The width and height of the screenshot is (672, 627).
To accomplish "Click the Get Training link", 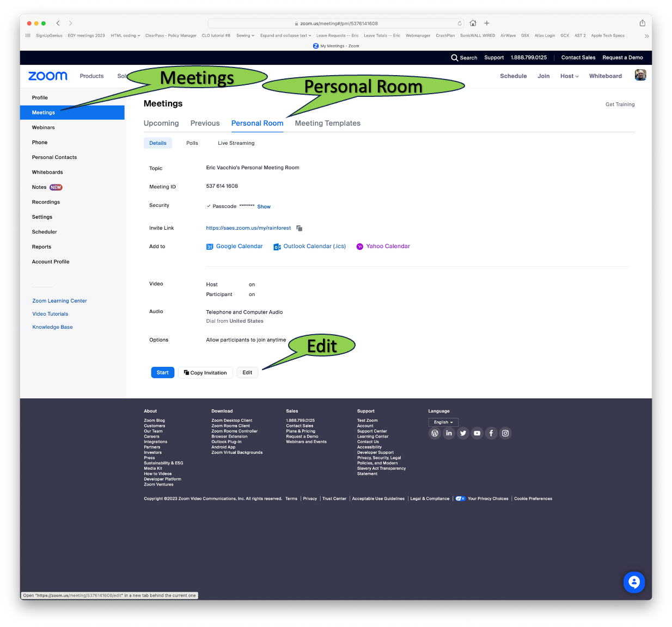I will point(620,104).
